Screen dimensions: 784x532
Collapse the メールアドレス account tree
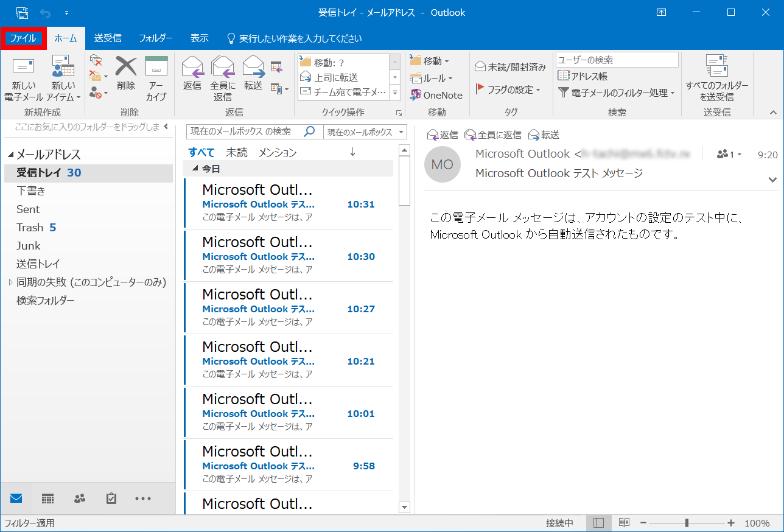pyautogui.click(x=10, y=155)
